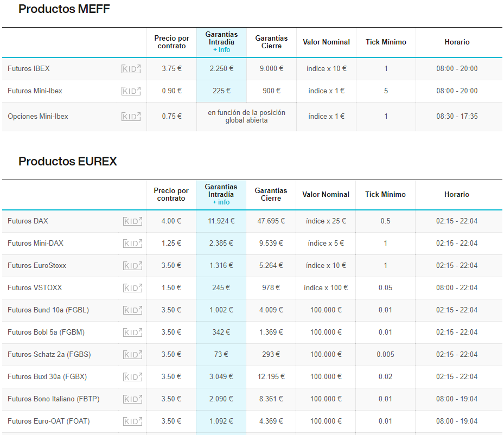Click the Horario column header in EUREX table
The width and height of the screenshot is (504, 435).
pos(457,195)
